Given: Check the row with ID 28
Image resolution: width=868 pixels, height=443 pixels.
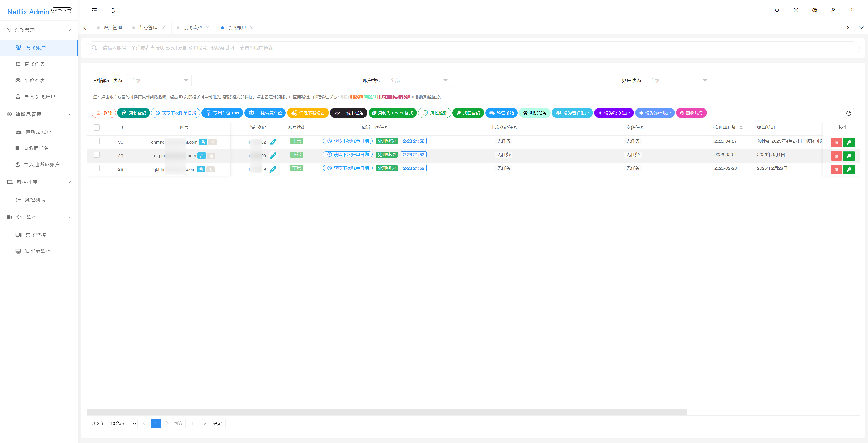Looking at the screenshot, I should 97,168.
